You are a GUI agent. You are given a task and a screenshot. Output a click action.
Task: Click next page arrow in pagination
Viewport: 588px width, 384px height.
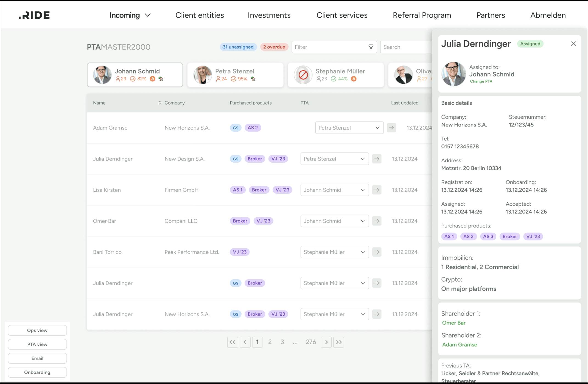point(326,342)
